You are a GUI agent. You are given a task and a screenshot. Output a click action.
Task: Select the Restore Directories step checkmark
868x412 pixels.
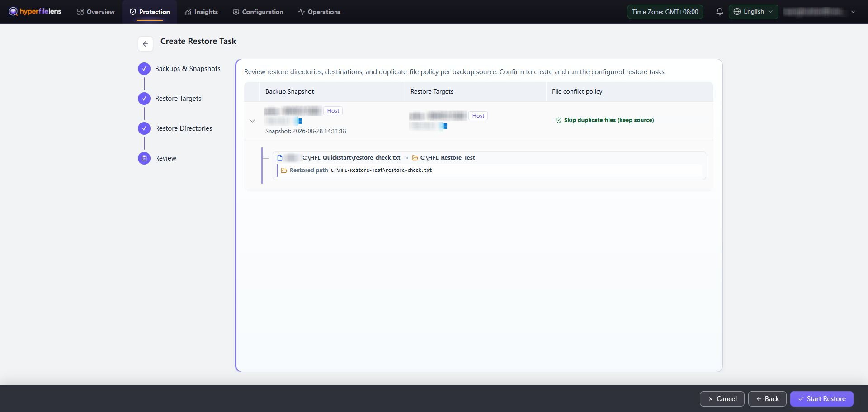[144, 128]
